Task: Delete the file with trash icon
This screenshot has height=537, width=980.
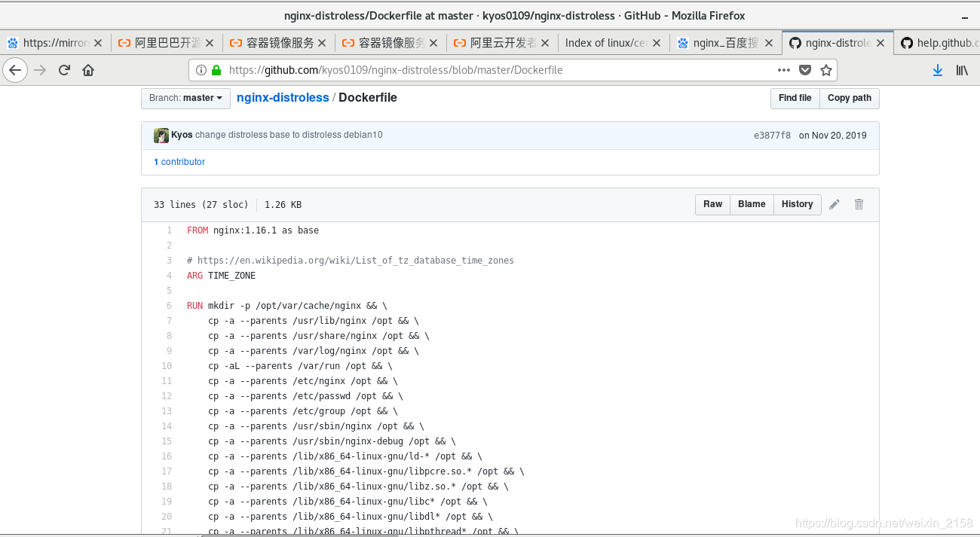Action: (859, 204)
